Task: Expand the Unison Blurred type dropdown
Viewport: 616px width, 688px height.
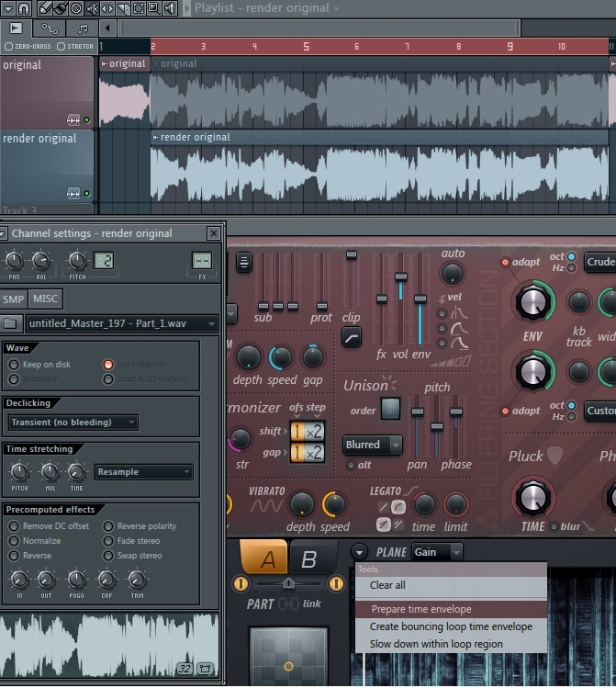Action: 373,445
